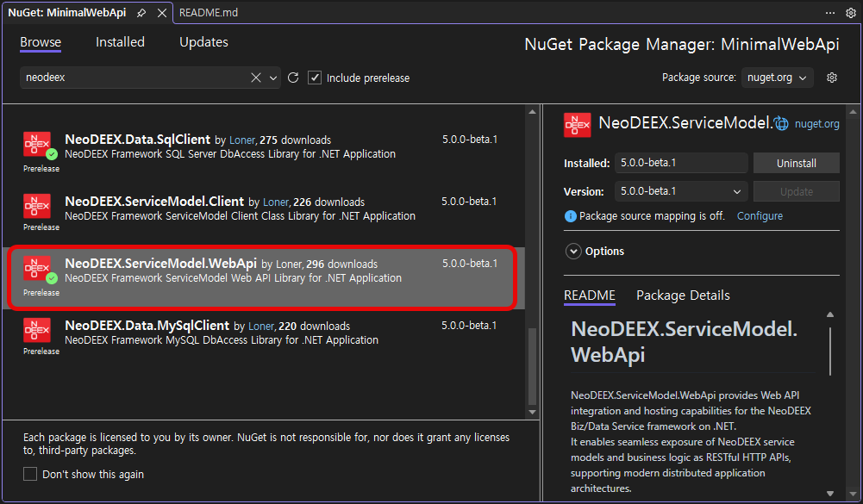This screenshot has width=863, height=504.
Task: Clear the neodeex search text
Action: [256, 78]
